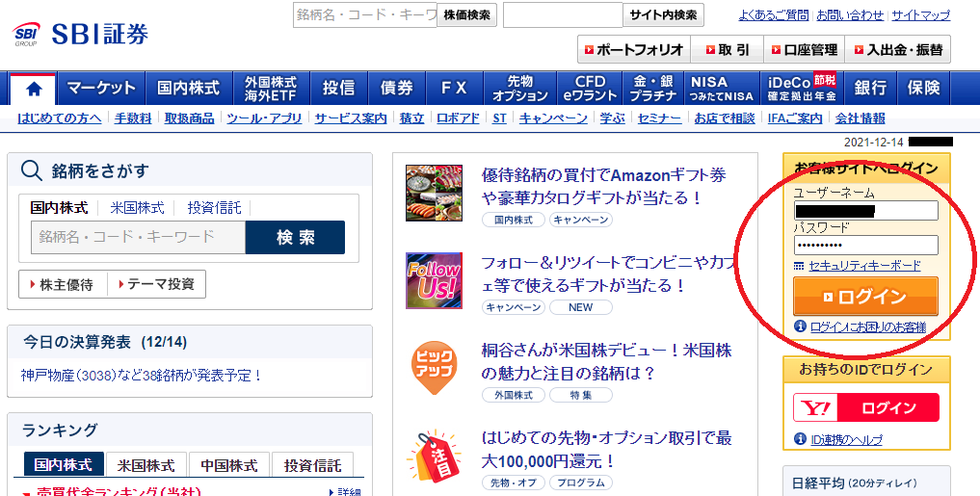
Task: Click the SBI証券 logo
Action: tap(80, 33)
